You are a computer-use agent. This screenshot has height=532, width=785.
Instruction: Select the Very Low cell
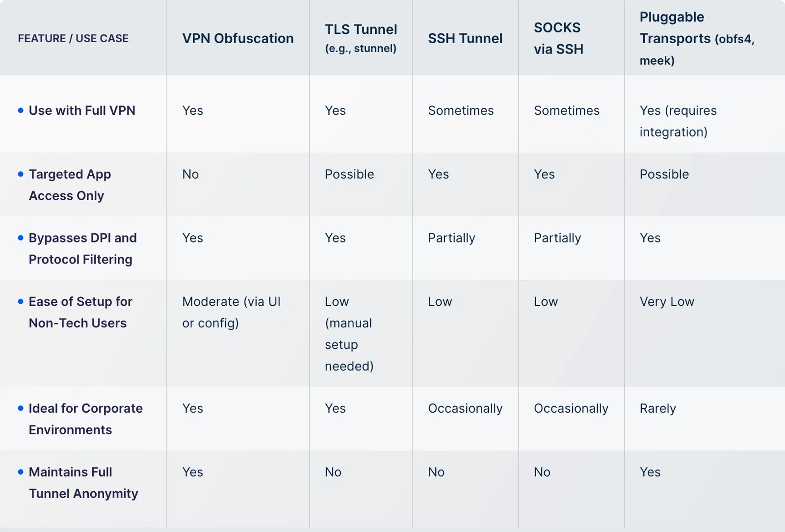[667, 302]
